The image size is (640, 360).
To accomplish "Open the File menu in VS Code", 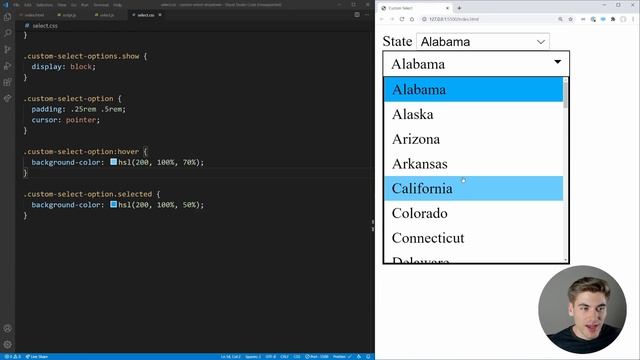I will click(16, 5).
